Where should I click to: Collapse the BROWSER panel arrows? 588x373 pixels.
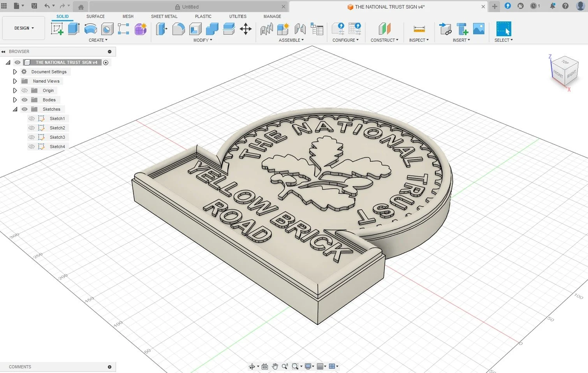click(3, 51)
